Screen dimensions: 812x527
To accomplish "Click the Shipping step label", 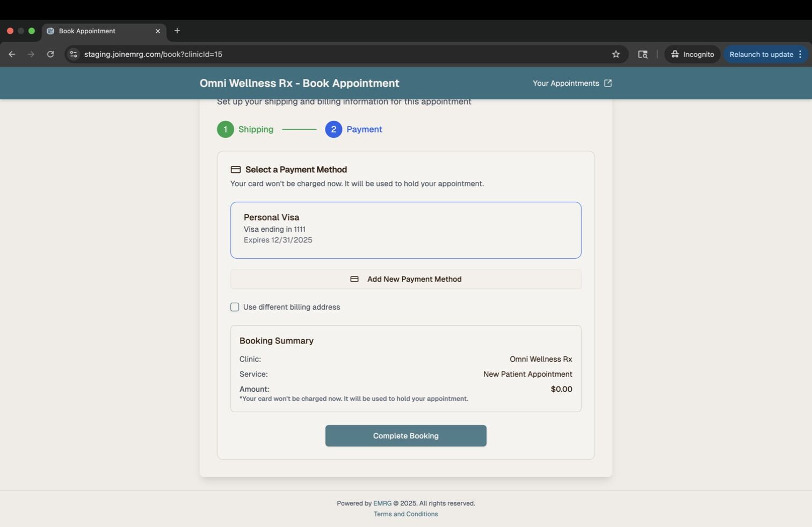I will 256,129.
